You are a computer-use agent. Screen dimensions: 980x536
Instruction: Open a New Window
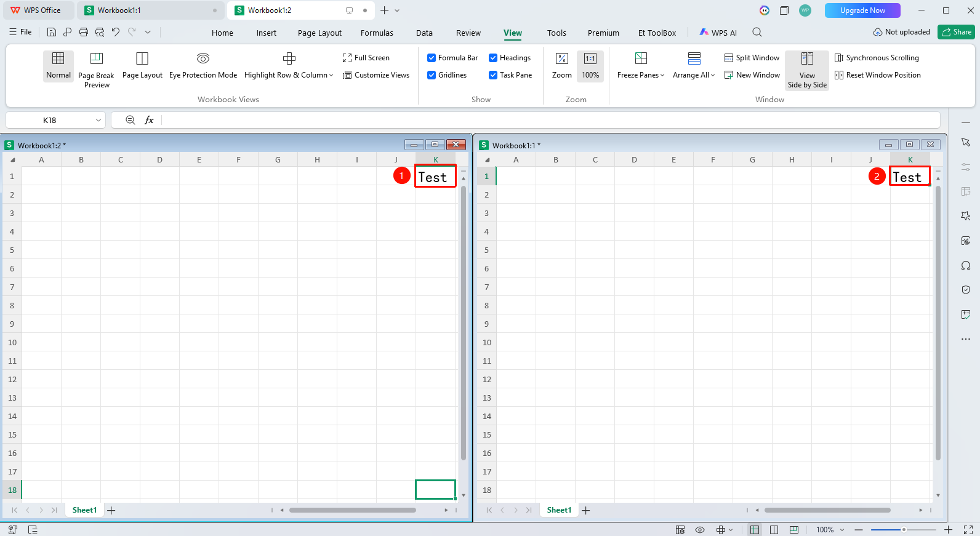(752, 75)
